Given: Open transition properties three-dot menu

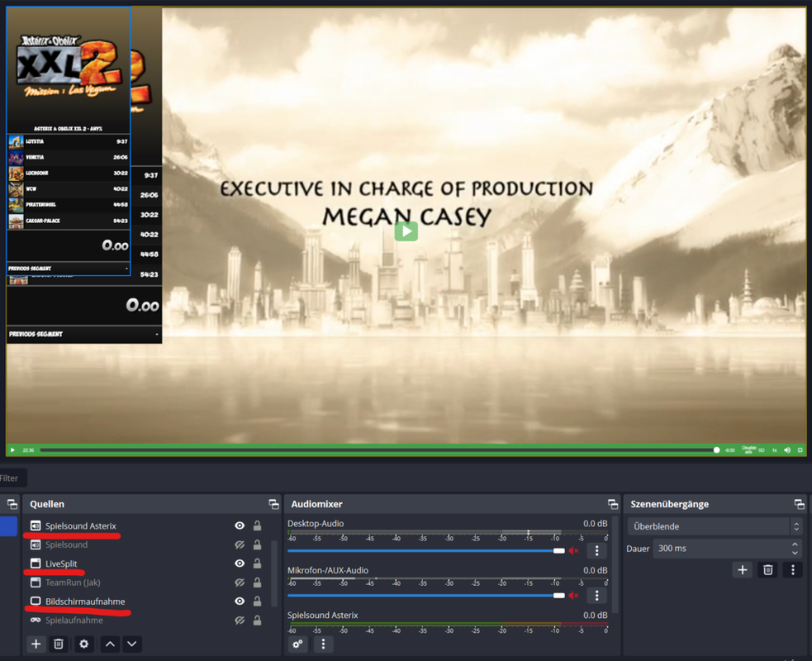Looking at the screenshot, I should click(x=792, y=570).
